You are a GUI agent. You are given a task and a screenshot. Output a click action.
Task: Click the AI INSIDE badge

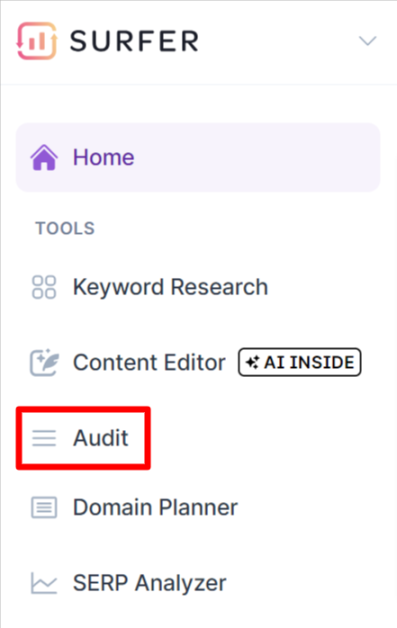300,362
